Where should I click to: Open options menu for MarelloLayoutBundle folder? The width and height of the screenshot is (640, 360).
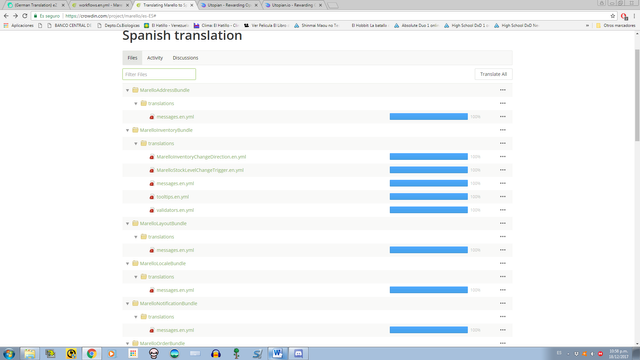pos(502,223)
